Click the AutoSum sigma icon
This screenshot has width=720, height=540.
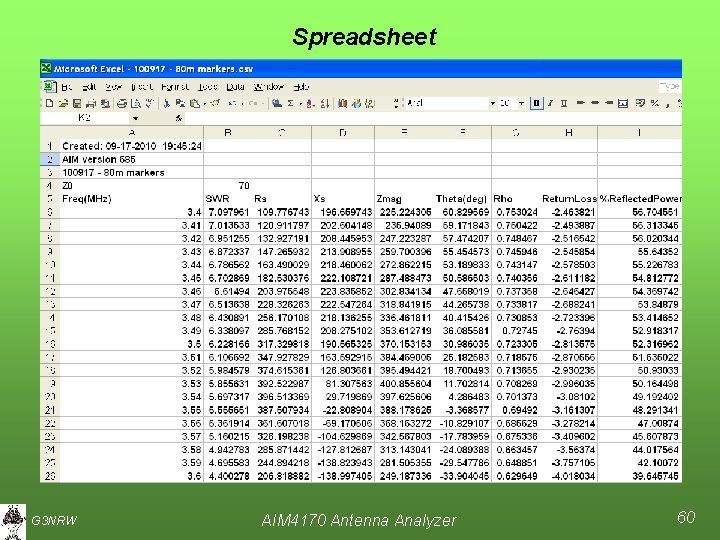290,104
